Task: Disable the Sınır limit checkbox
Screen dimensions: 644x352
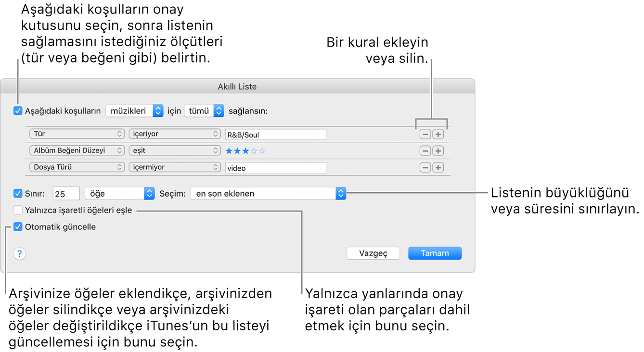Action: 18,194
